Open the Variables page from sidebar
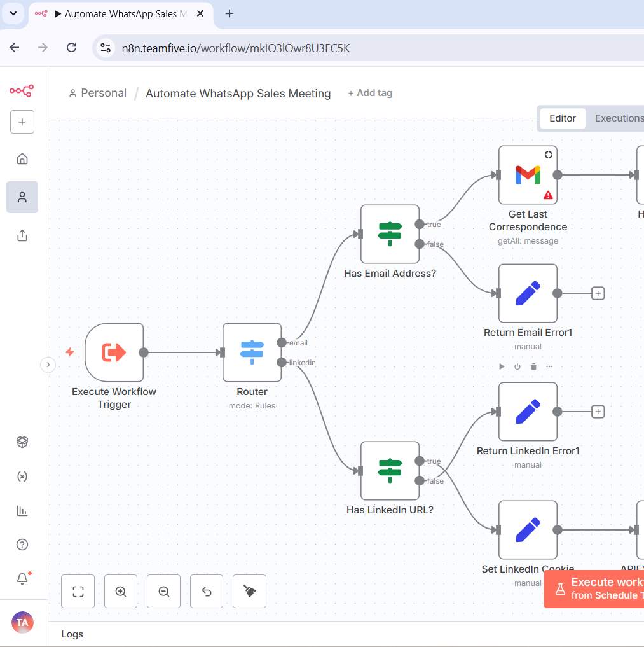This screenshot has height=647, width=644. click(22, 477)
